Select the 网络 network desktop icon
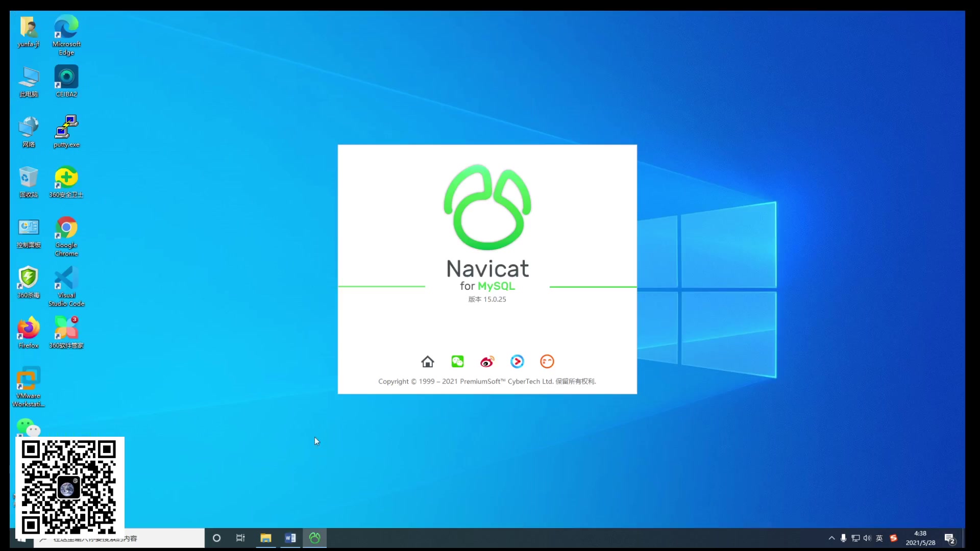This screenshot has width=980, height=551. click(x=29, y=132)
